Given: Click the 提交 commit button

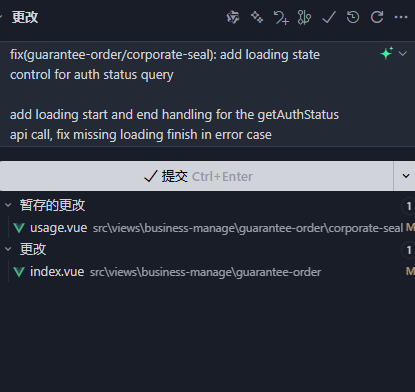Looking at the screenshot, I should (x=197, y=176).
